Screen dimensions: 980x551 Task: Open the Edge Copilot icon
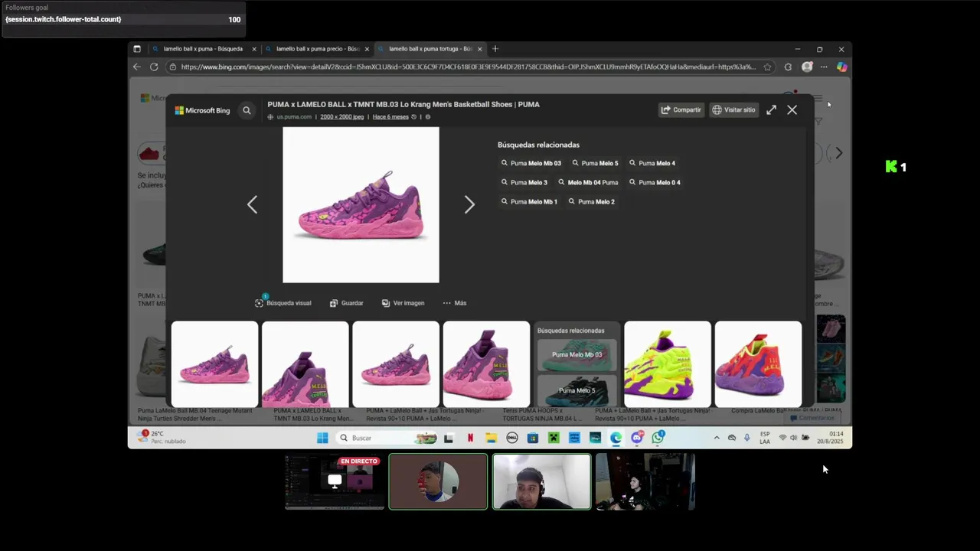tap(841, 67)
